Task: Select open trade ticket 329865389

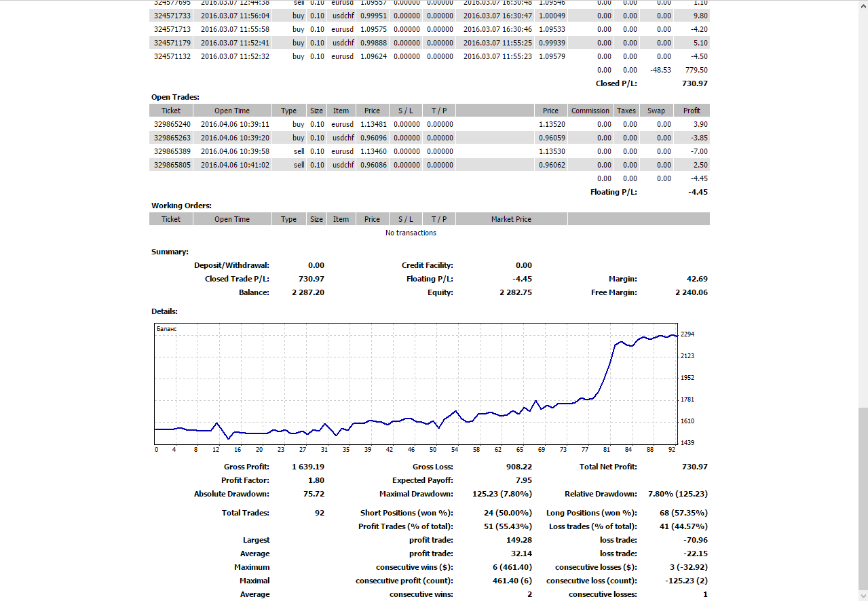Action: pos(172,151)
